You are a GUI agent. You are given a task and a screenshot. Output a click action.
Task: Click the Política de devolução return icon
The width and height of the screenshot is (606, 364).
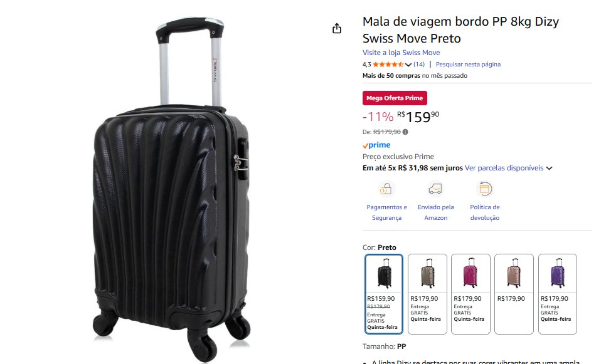point(485,189)
